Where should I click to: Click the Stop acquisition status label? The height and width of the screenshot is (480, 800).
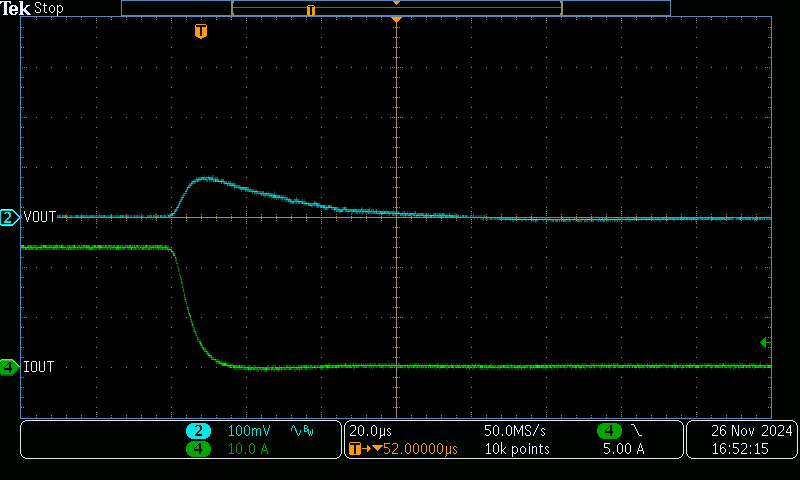pos(49,8)
